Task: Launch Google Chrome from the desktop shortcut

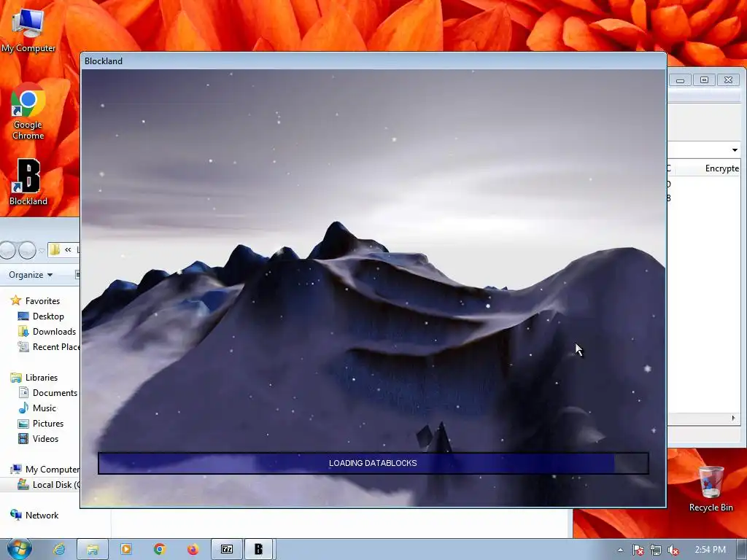Action: click(x=28, y=112)
